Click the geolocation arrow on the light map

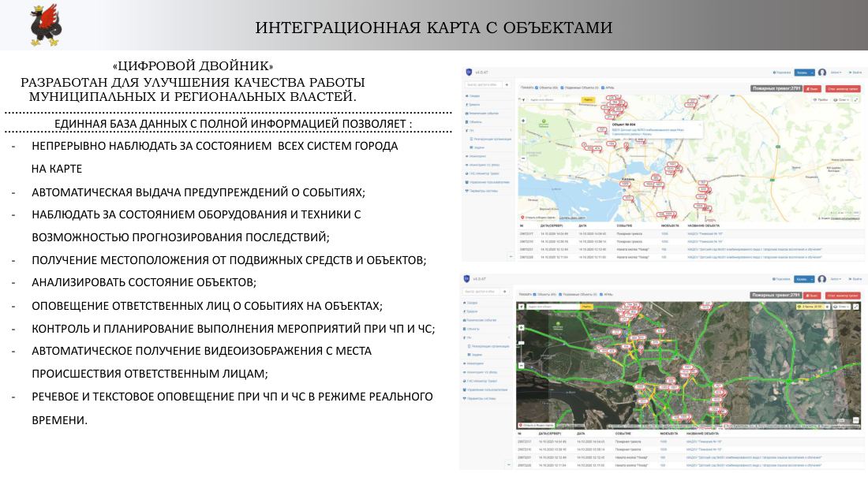[524, 100]
